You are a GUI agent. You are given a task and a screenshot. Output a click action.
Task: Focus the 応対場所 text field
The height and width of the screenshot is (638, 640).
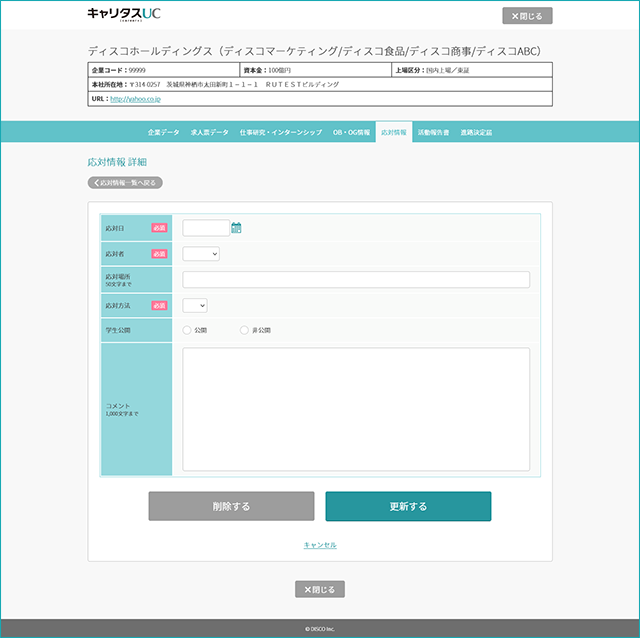click(356, 280)
